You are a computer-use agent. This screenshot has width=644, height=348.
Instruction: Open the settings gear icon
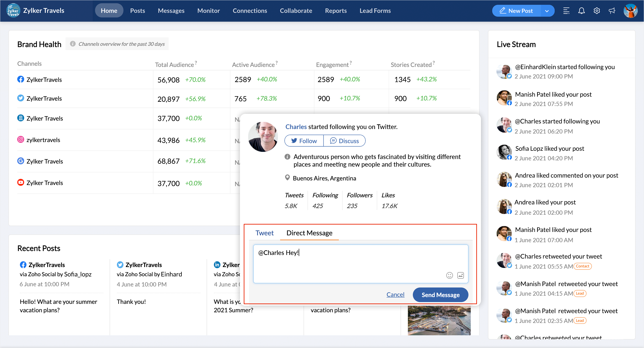point(597,11)
